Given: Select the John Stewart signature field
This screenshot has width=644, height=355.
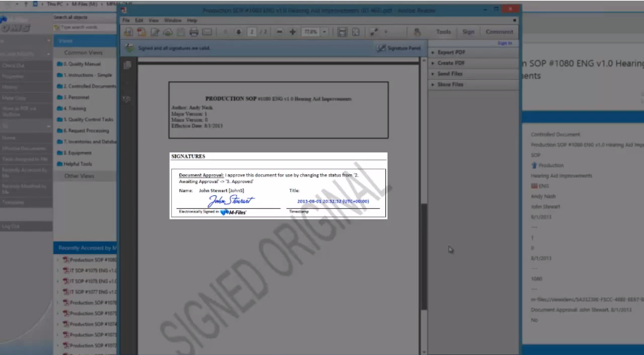Looking at the screenshot, I should (231, 201).
